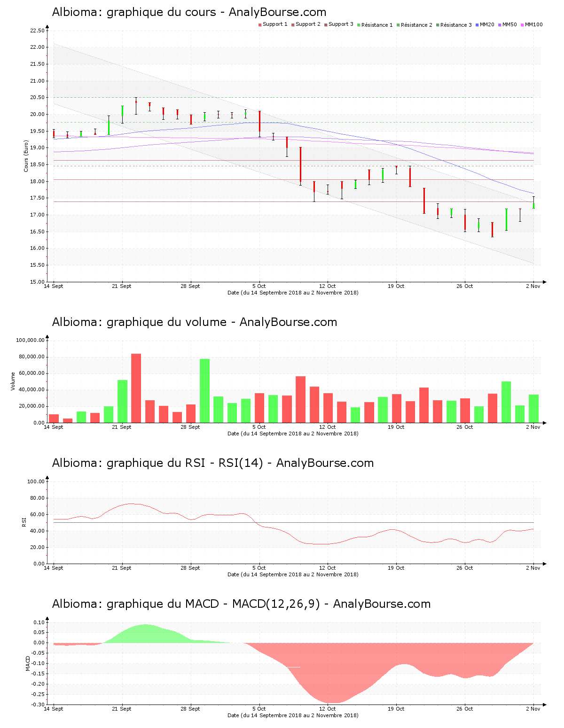Click the green Résistance 1 legend swatch

pyautogui.click(x=359, y=24)
